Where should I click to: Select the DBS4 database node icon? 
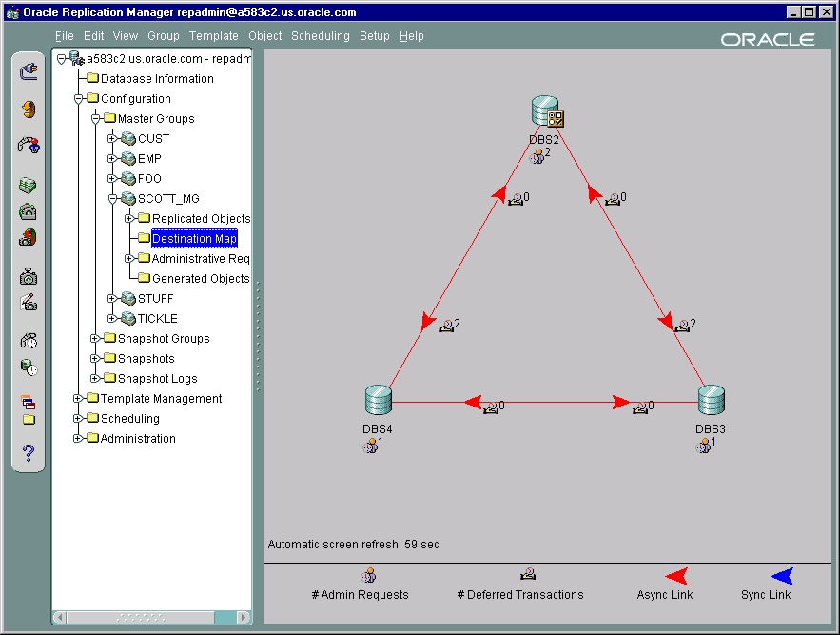pos(378,401)
